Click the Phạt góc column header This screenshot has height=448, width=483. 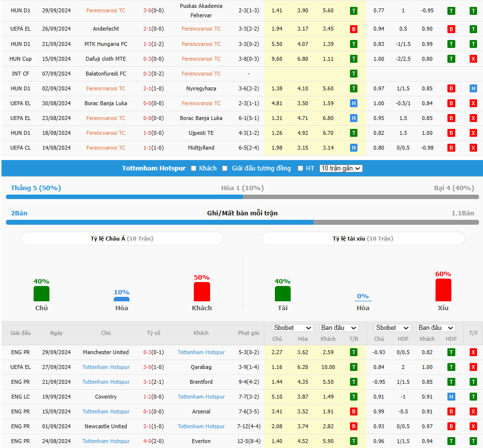[x=249, y=333]
